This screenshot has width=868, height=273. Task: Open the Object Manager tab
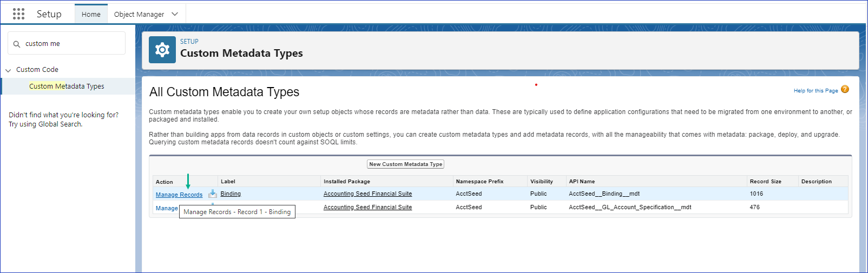pos(139,14)
